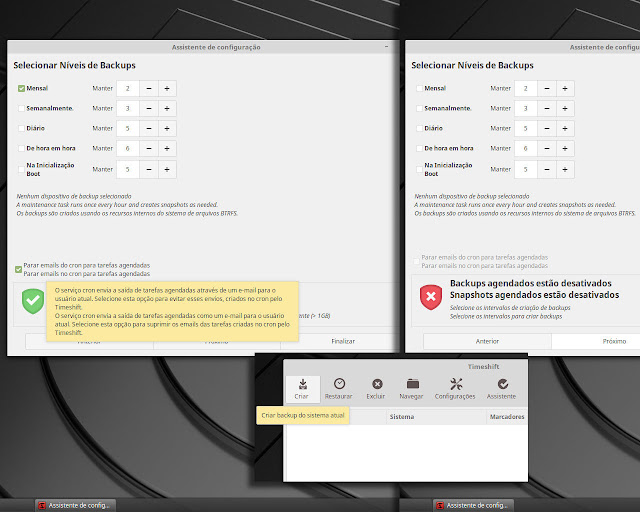Increase Na Inicialização count, left window
This screenshot has height=512, width=640.
tap(167, 169)
